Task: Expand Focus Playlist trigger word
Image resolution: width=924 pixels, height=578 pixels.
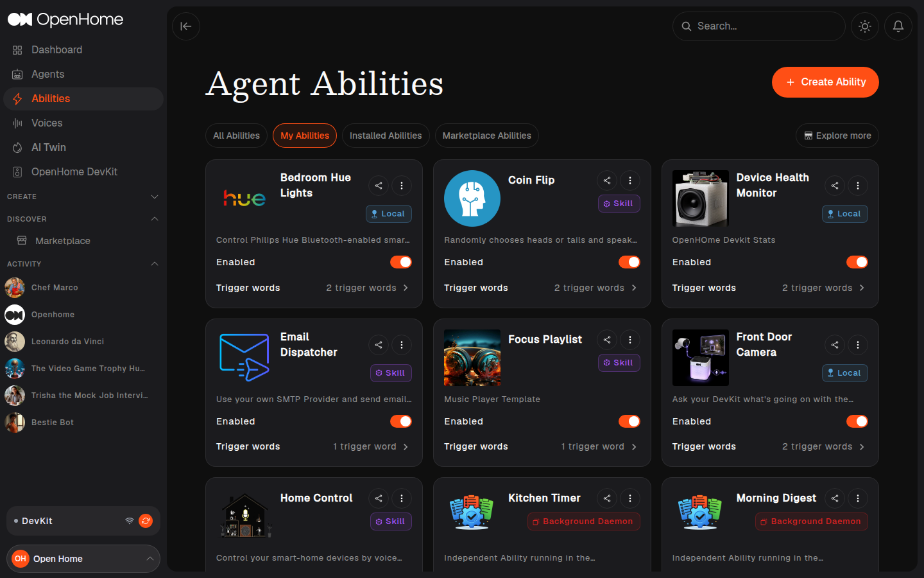Action: pos(599,446)
